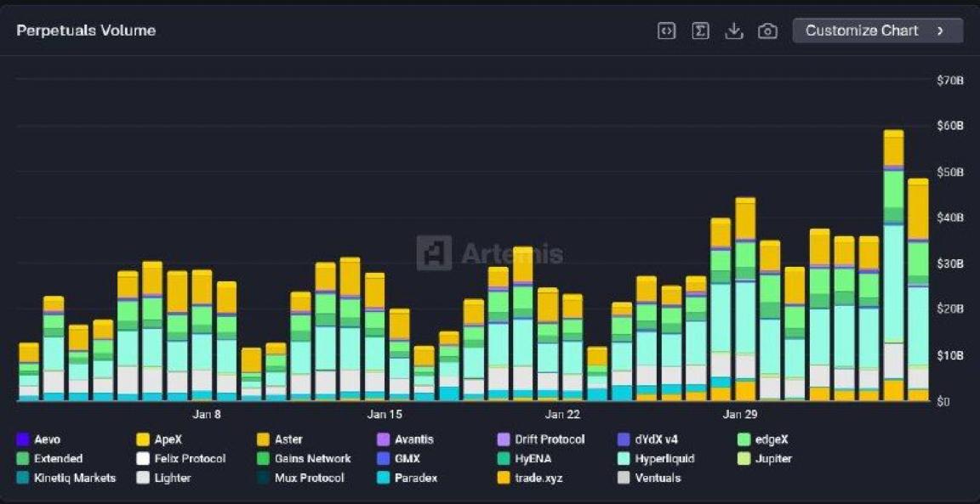
Task: Toggle the dYdX v4 legend item
Action: [656, 439]
